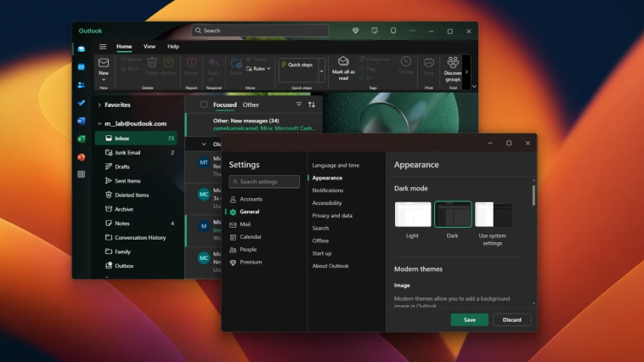This screenshot has height=362, width=644.
Task: Launch Word from Outlook left rail
Action: [82, 121]
